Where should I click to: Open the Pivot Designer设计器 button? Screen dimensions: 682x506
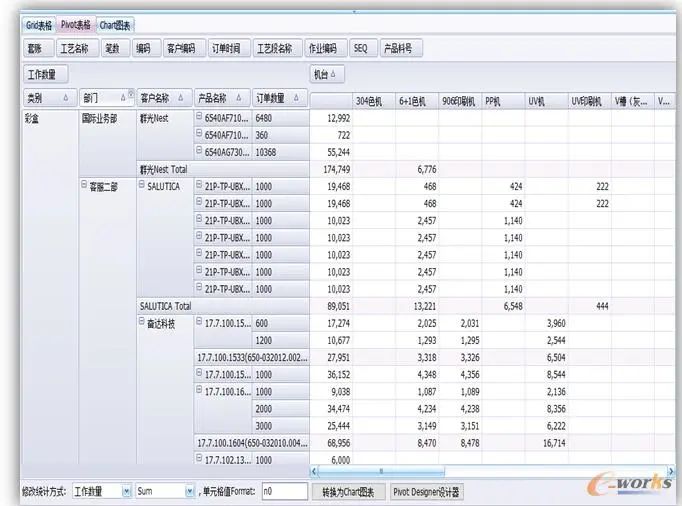point(427,492)
